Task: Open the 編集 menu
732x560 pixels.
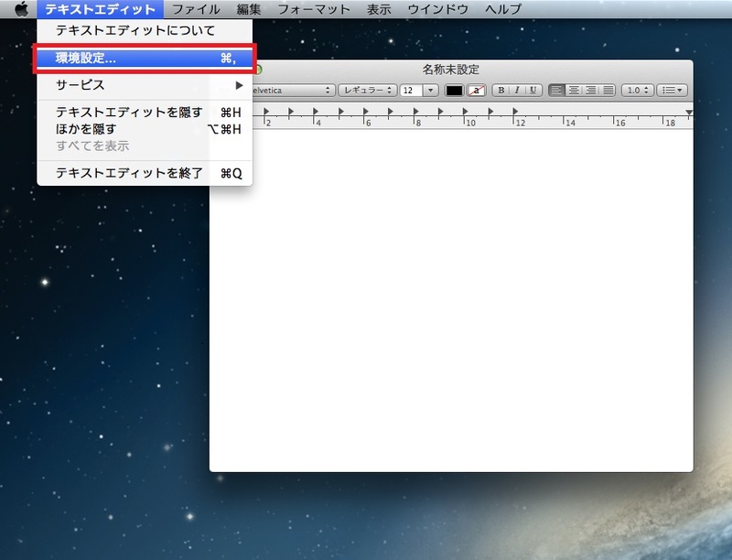Action: (x=248, y=9)
